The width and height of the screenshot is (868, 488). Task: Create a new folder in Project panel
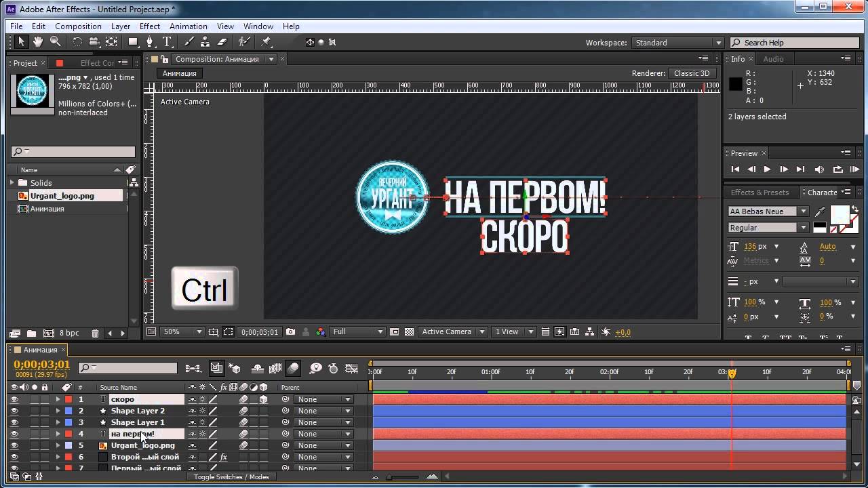(31, 333)
